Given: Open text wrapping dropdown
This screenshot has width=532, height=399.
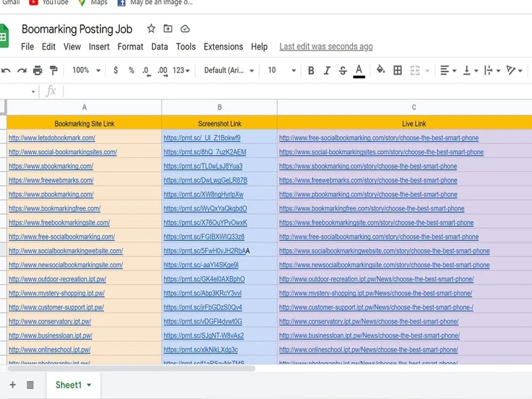Looking at the screenshot, I should tap(492, 70).
